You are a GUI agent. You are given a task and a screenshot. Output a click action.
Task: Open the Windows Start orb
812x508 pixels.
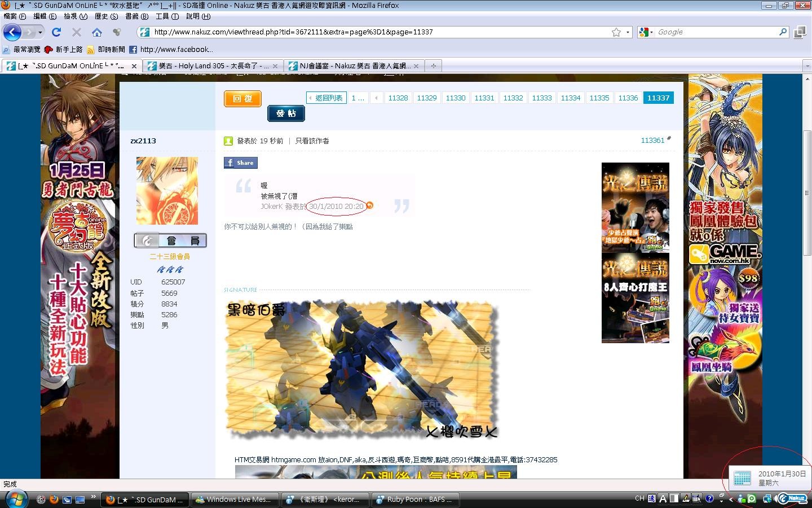pyautogui.click(x=15, y=499)
